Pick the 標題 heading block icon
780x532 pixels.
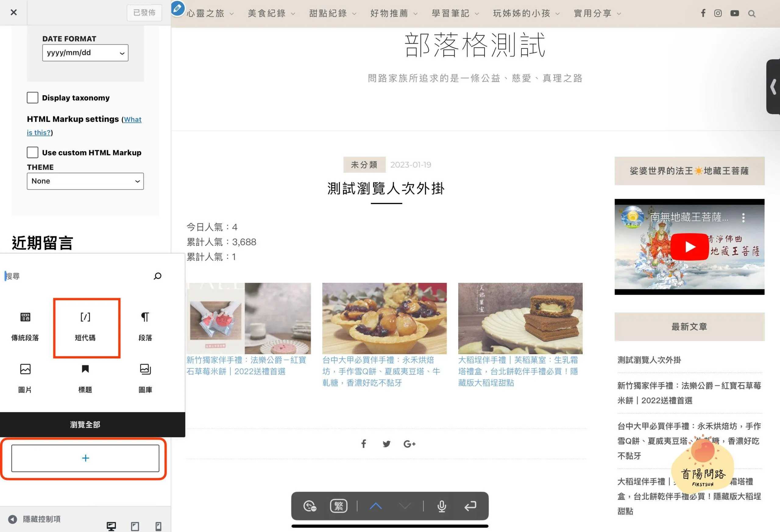85,370
